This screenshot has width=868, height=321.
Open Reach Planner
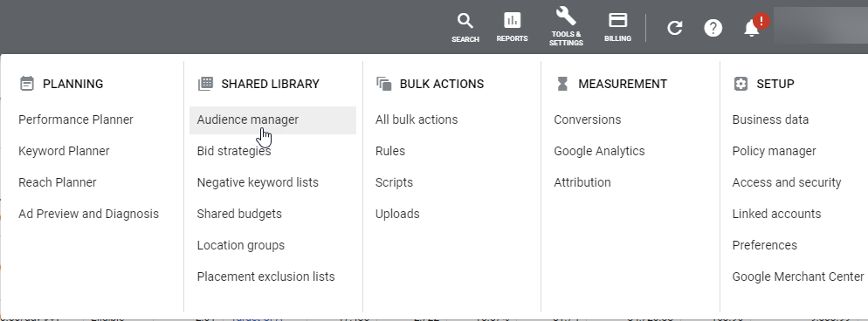point(58,183)
